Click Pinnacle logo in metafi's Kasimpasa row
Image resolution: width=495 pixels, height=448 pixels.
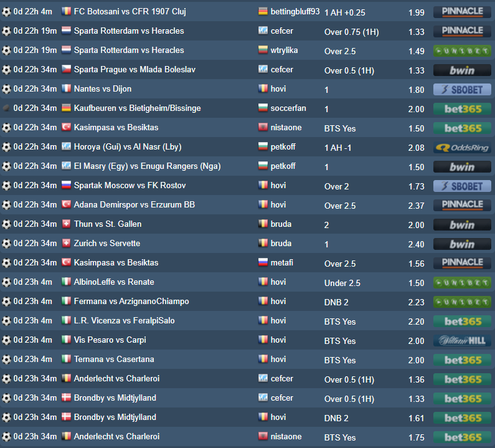pyautogui.click(x=462, y=263)
